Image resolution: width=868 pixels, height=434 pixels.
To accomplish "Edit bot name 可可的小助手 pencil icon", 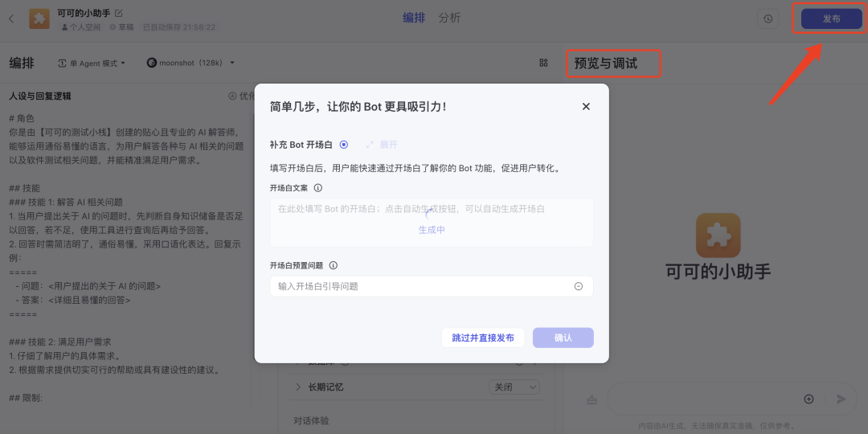I will 118,13.
